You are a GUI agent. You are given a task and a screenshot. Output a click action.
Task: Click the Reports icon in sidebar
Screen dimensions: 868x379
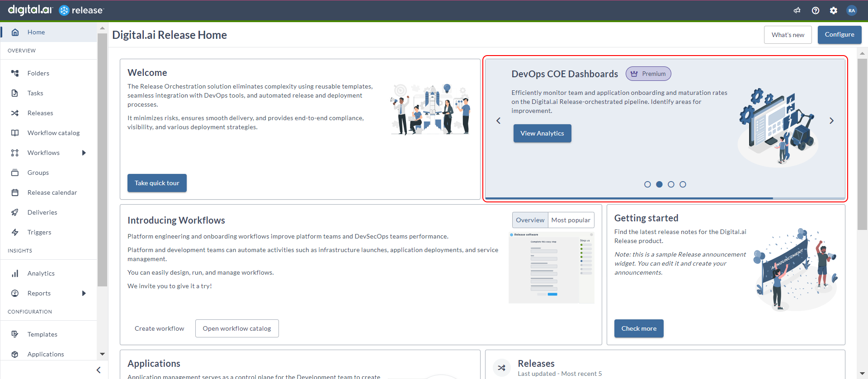[x=15, y=293]
